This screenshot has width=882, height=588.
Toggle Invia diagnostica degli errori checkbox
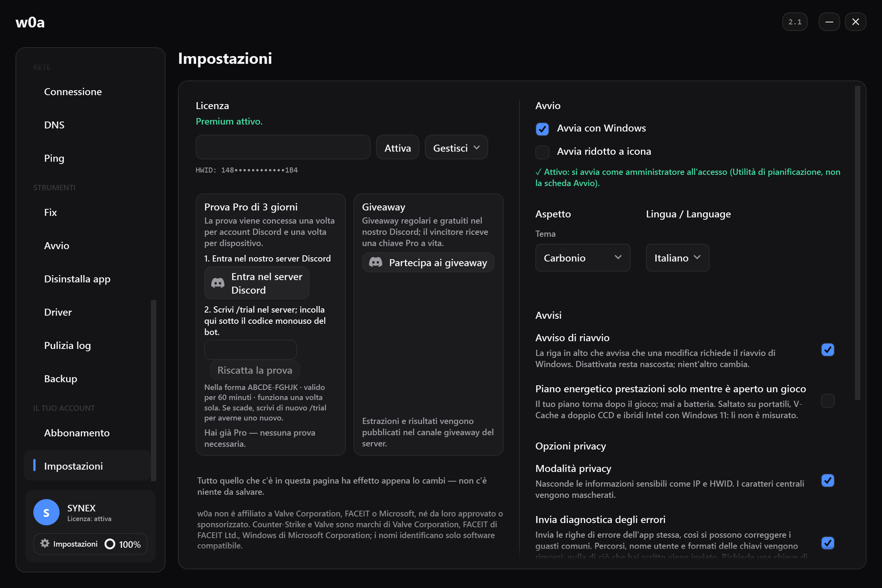pos(827,543)
